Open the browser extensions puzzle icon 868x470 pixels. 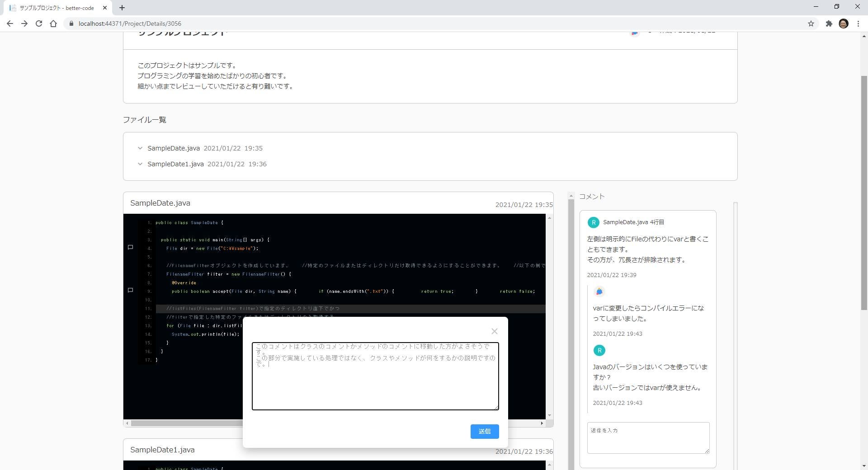click(x=829, y=23)
